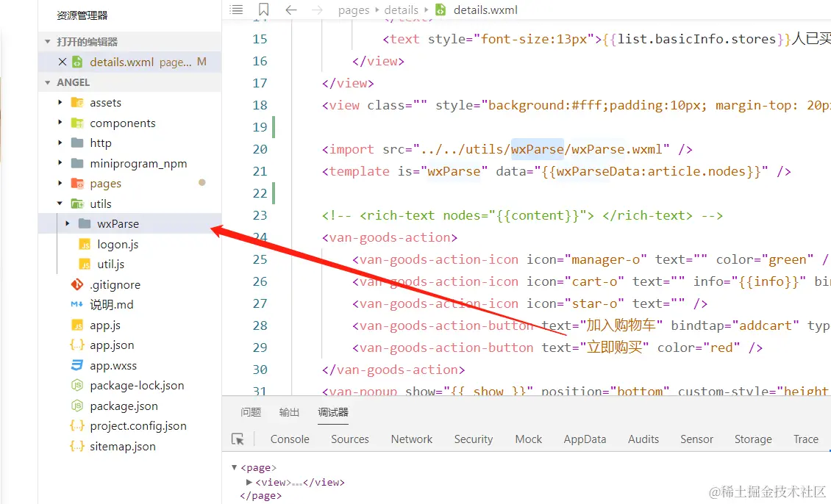This screenshot has height=504, width=831.
Task: Click line number 20 in the gutter
Action: pos(260,149)
